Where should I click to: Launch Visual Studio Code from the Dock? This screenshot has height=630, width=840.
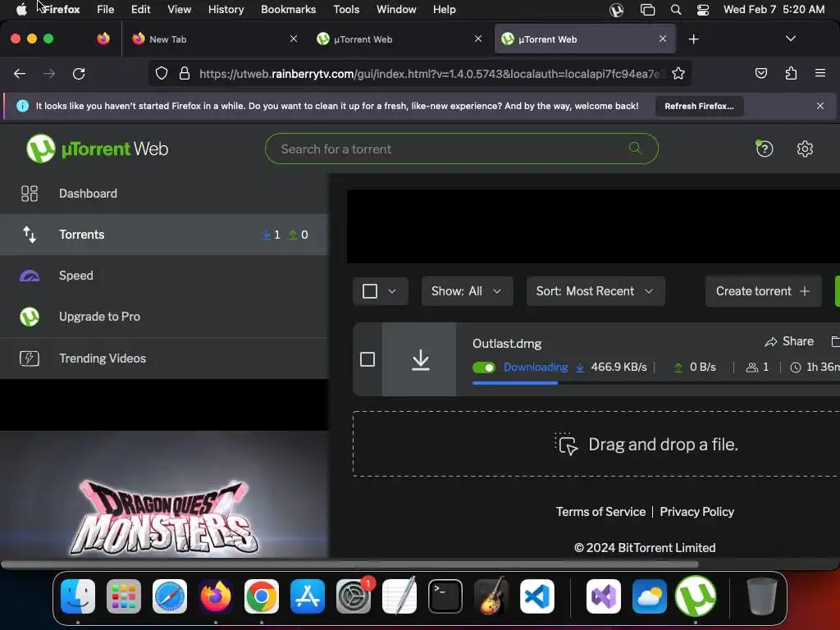point(537,596)
